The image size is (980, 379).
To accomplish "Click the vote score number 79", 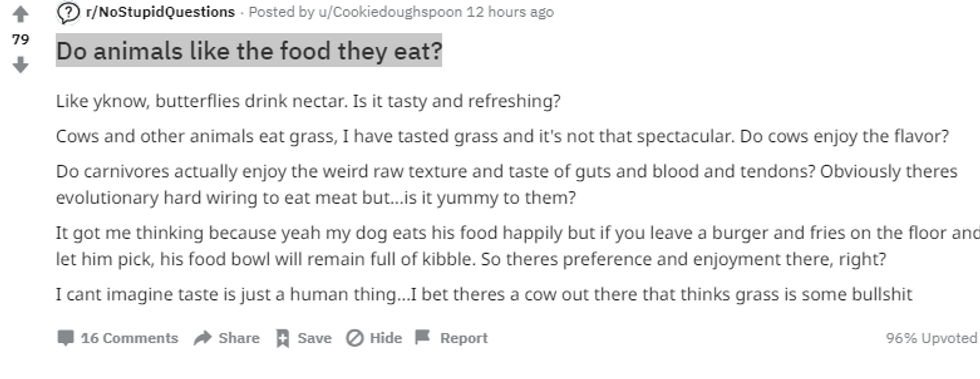I will 21,39.
